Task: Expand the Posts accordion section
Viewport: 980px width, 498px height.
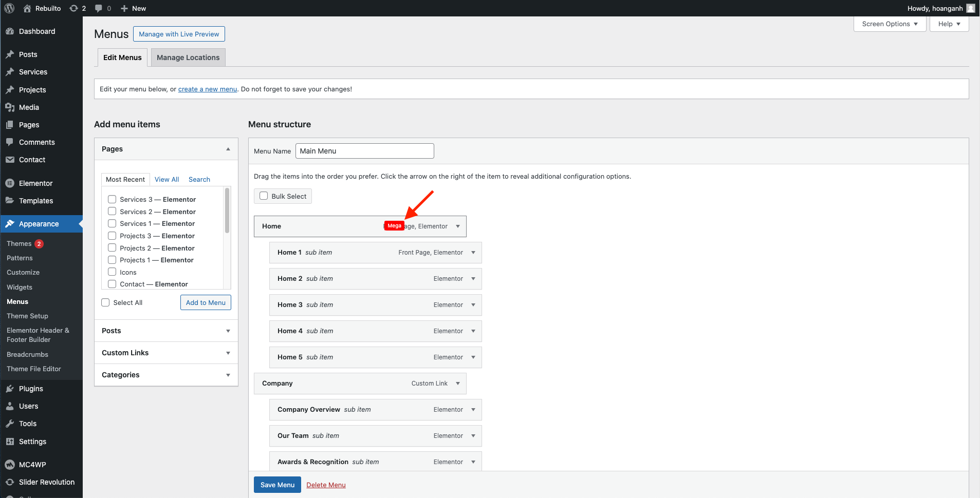Action: tap(228, 331)
